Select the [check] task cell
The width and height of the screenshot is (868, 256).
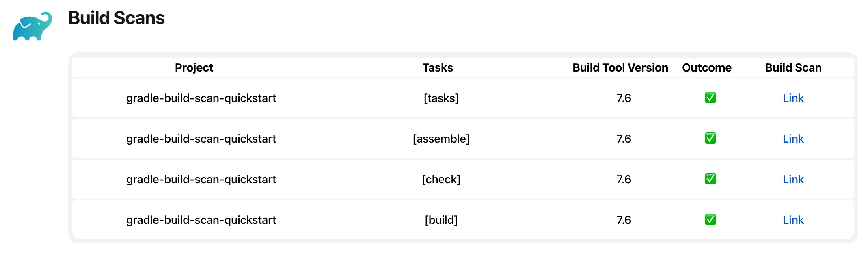pyautogui.click(x=441, y=179)
